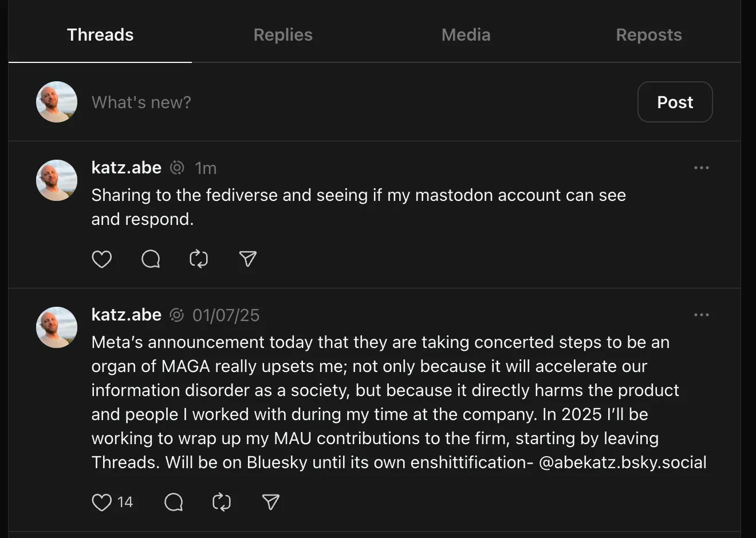Open more options for Meta announcement post
Image resolution: width=756 pixels, height=538 pixels.
pyautogui.click(x=701, y=315)
